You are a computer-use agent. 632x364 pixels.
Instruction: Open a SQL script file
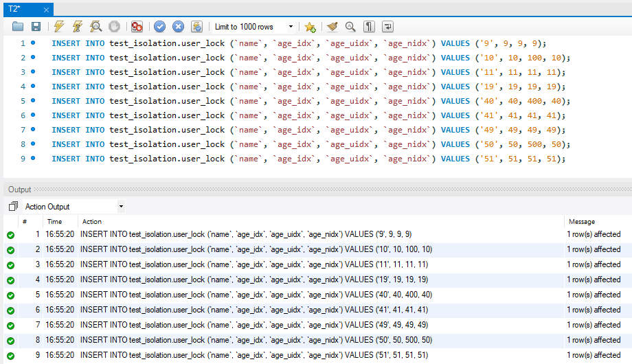pos(18,27)
